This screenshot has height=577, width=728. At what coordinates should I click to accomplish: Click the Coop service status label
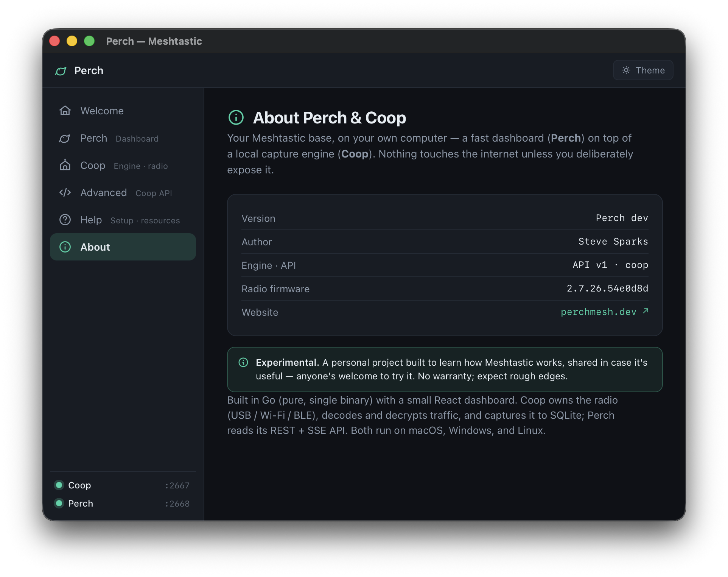click(79, 485)
